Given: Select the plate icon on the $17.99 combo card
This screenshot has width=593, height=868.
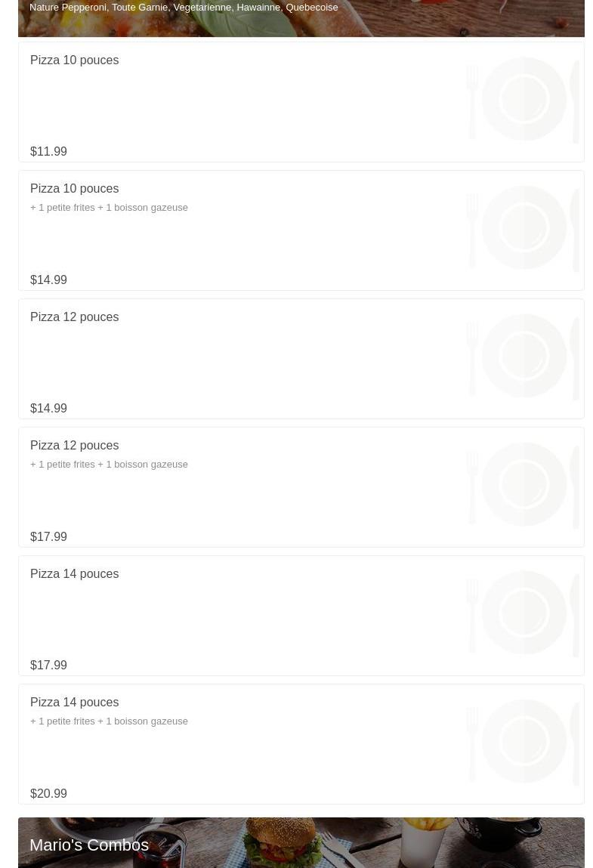Looking at the screenshot, I should click(524, 484).
